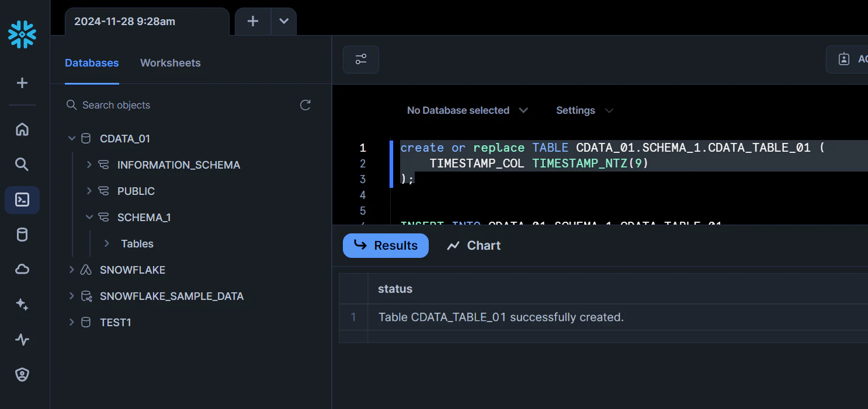This screenshot has height=409, width=868.
Task: Open the Monitoring activity pulse icon
Action: [x=22, y=340]
